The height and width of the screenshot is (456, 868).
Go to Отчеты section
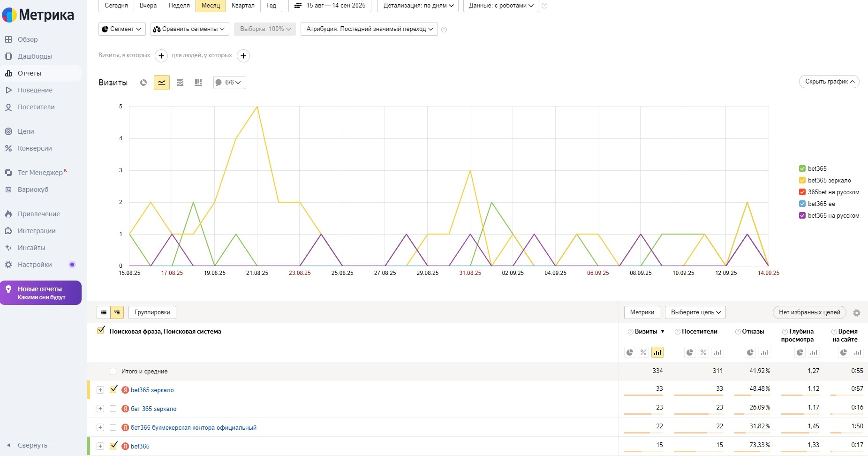click(29, 73)
